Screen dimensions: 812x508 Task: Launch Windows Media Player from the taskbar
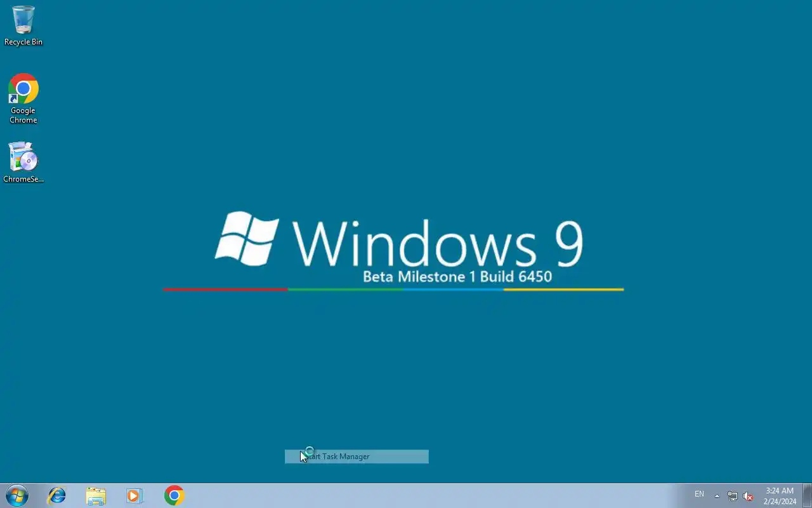(x=134, y=495)
